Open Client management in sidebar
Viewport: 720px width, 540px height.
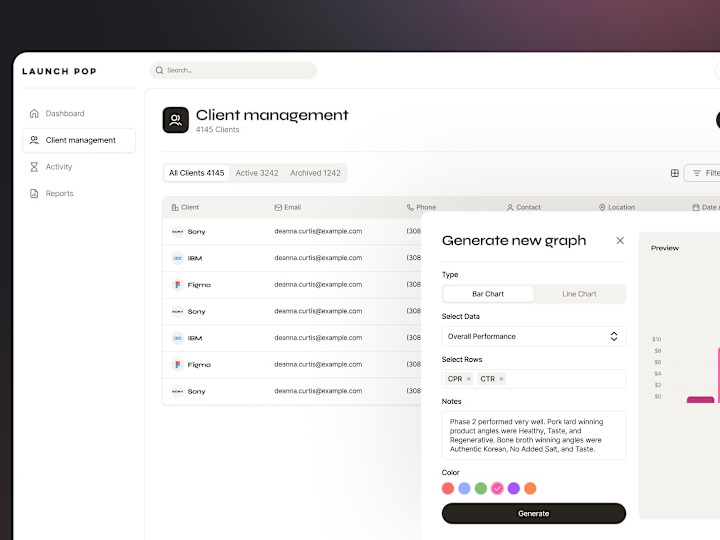[79, 140]
